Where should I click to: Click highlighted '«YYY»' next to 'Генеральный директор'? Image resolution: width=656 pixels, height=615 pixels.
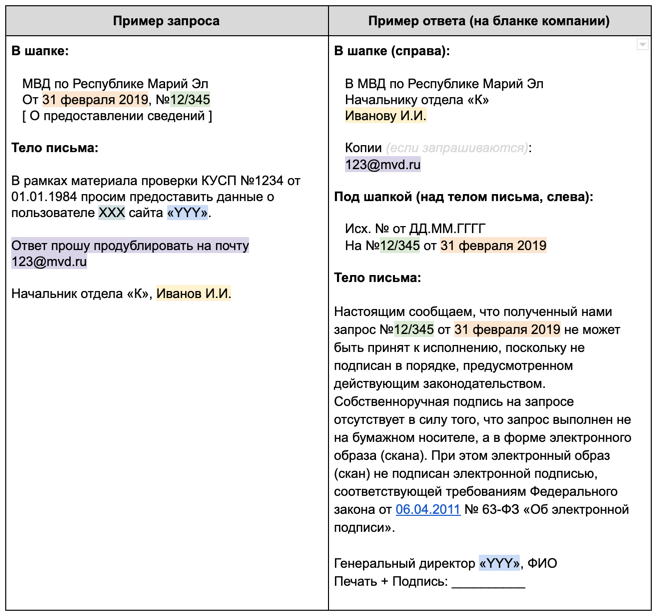500,564
